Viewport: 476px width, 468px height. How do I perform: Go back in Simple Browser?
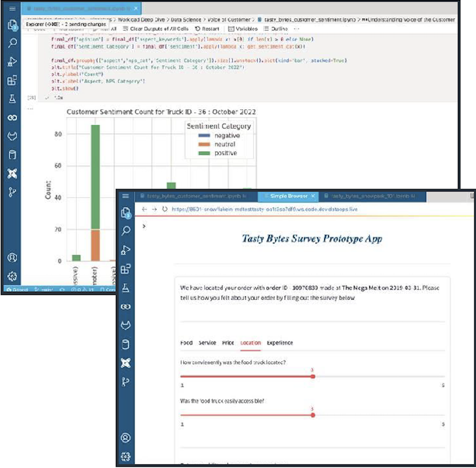(144, 209)
